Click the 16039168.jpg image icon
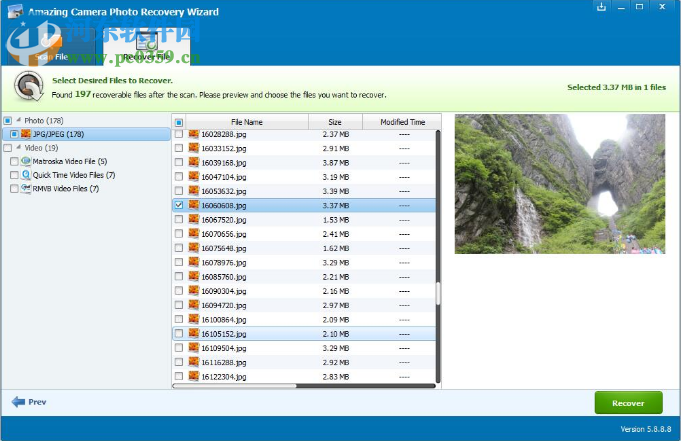 pyautogui.click(x=194, y=162)
